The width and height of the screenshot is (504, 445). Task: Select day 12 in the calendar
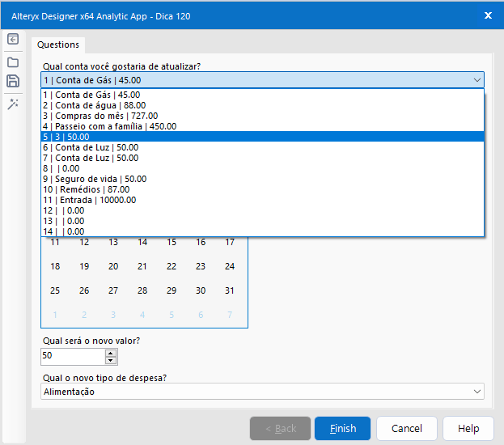pyautogui.click(x=84, y=242)
